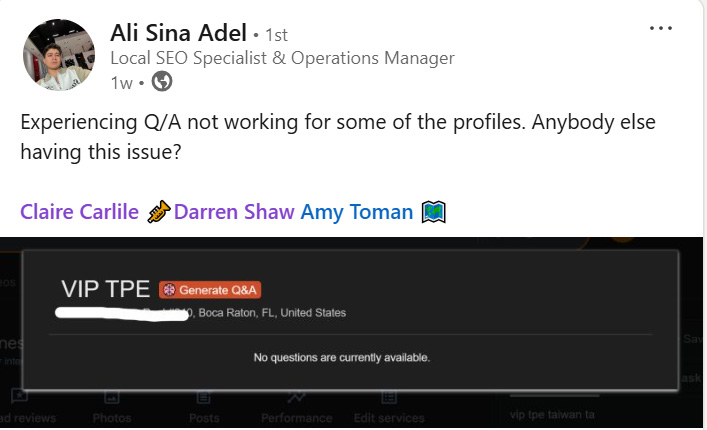The image size is (707, 430).
Task: Open the Amy Toman mention link
Action: pos(357,212)
